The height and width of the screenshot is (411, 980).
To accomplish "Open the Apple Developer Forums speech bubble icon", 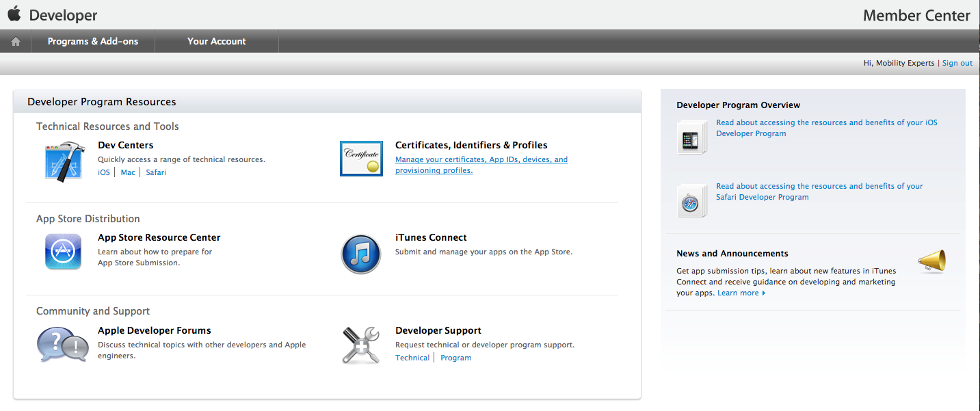I will pos(62,345).
